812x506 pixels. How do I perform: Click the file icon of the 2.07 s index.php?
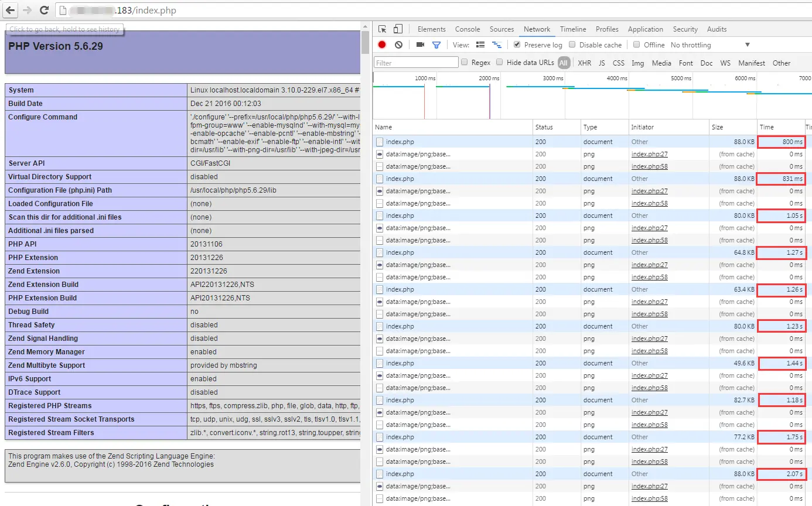(380, 474)
